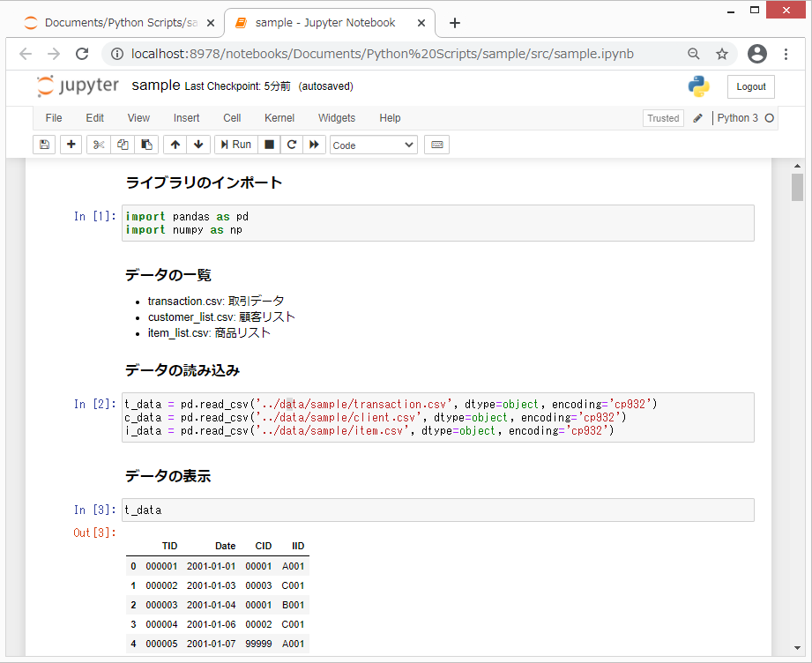
Task: Click the scrollbar up arrow
Action: tap(797, 166)
